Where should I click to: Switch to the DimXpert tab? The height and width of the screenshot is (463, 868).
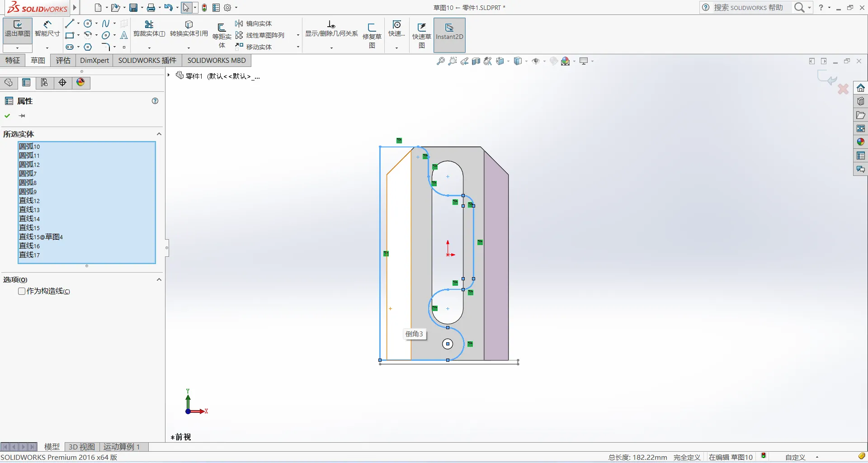pos(94,61)
